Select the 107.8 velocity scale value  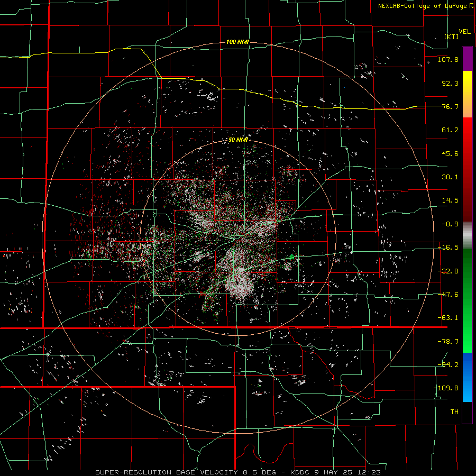(448, 59)
